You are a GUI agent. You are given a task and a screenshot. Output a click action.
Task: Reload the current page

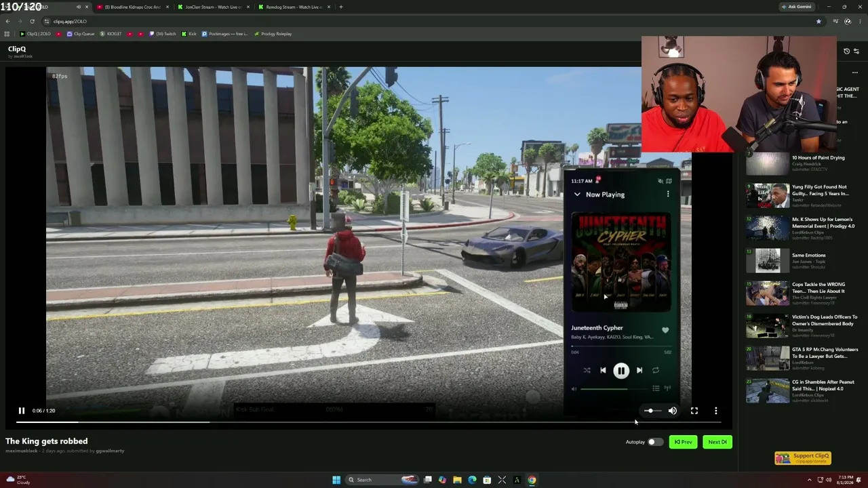pos(32,21)
